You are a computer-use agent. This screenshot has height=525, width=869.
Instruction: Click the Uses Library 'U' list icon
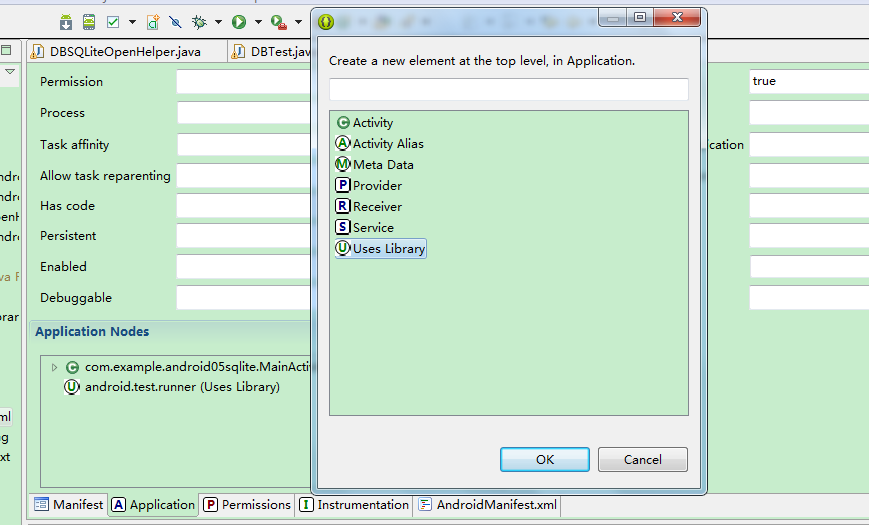click(x=343, y=248)
